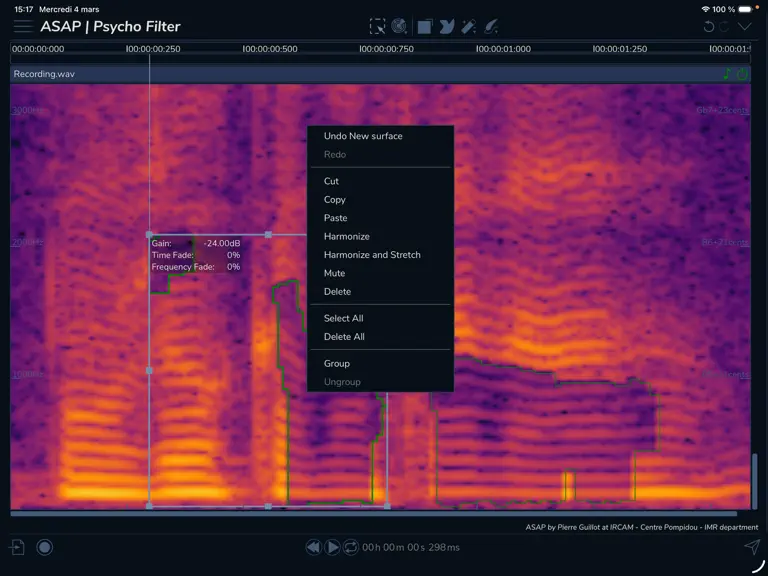Screen dimensions: 768x576
Task: Toggle the green power button on Recording.wav
Action: pos(743,74)
